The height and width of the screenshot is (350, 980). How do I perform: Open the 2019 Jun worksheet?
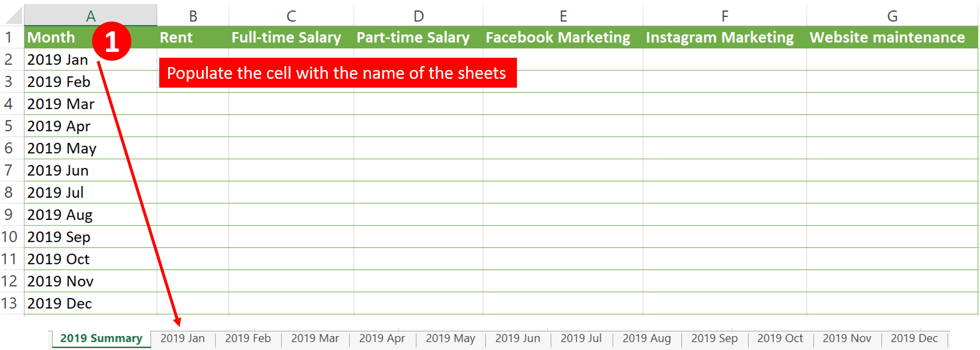(517, 338)
